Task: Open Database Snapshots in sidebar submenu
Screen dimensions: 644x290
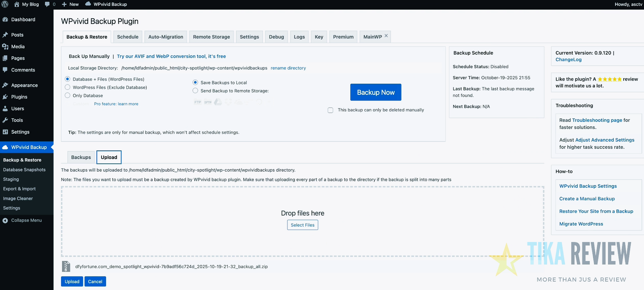Action: point(24,170)
